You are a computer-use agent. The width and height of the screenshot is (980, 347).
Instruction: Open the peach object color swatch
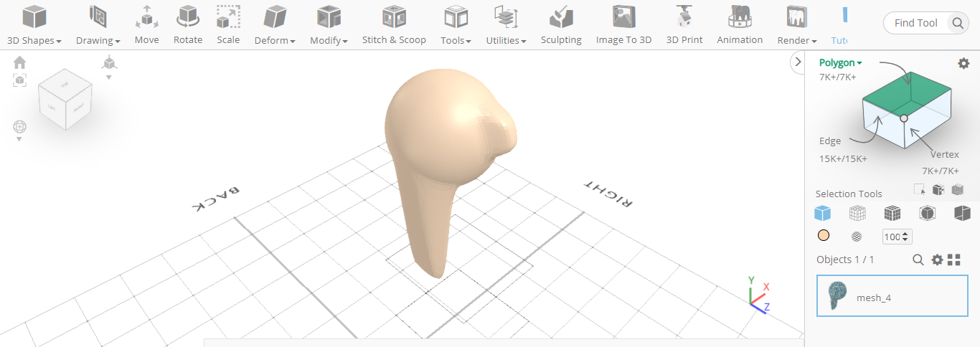[x=824, y=236]
